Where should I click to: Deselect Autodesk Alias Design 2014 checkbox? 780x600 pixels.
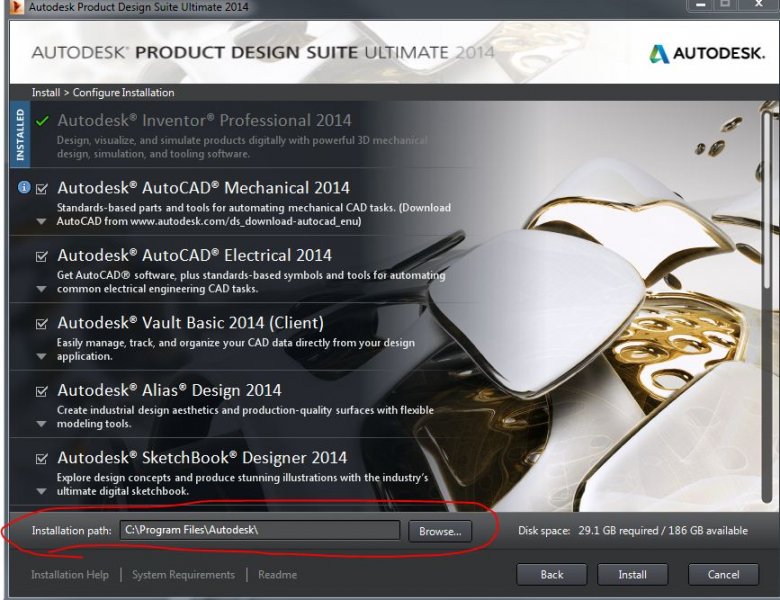[42, 392]
